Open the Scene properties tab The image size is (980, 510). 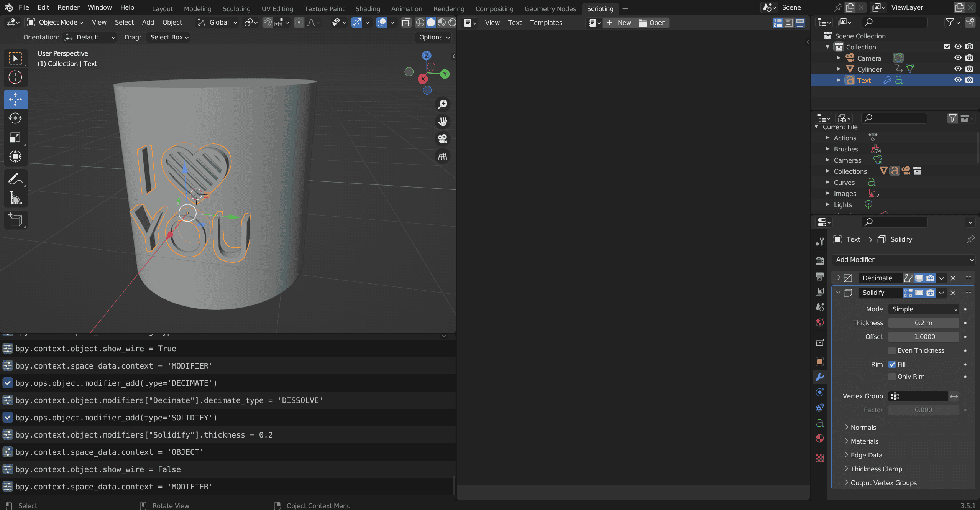(x=820, y=307)
